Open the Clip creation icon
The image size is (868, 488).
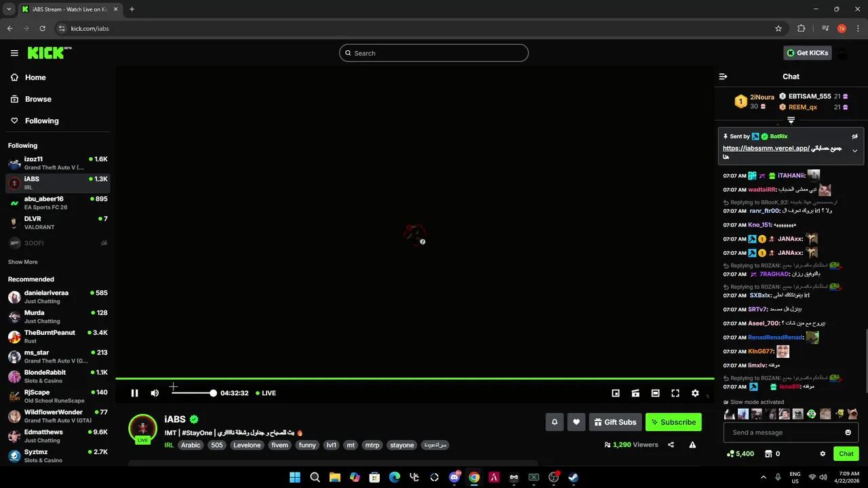pyautogui.click(x=635, y=393)
